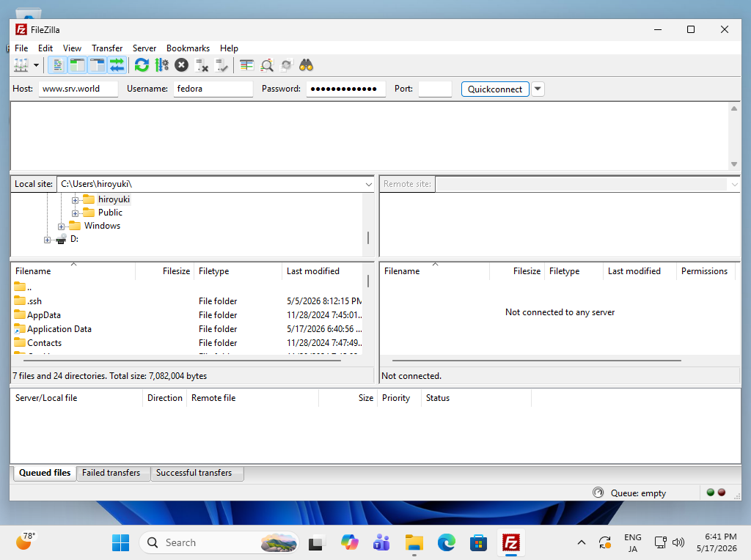The width and height of the screenshot is (751, 560).
Task: Toggle processing of transfer queue
Action: tap(162, 65)
